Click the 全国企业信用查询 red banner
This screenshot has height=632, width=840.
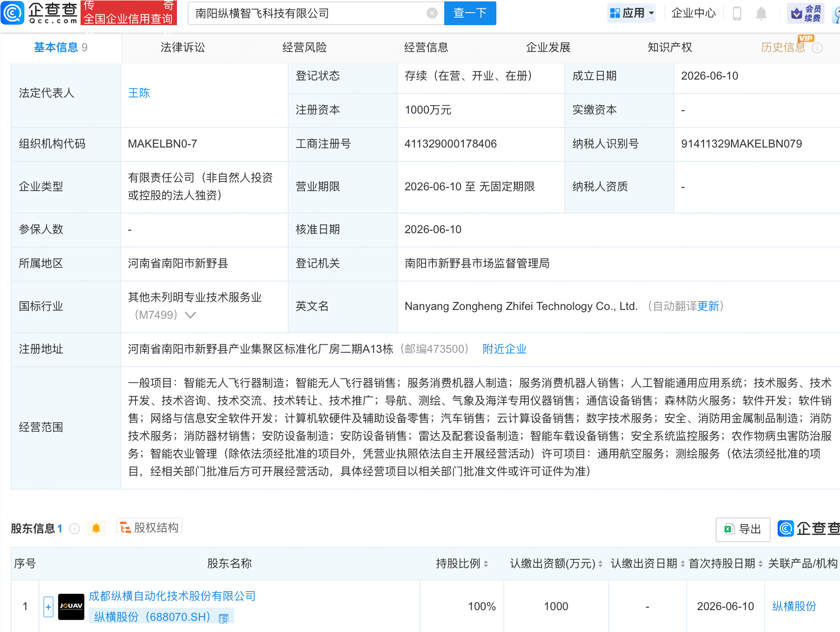pyautogui.click(x=129, y=13)
